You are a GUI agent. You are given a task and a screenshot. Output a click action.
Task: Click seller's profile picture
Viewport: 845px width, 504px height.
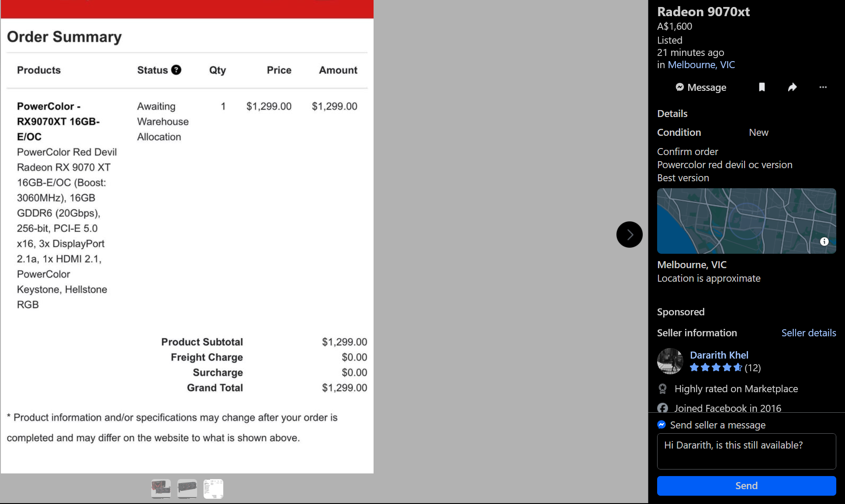tap(670, 361)
